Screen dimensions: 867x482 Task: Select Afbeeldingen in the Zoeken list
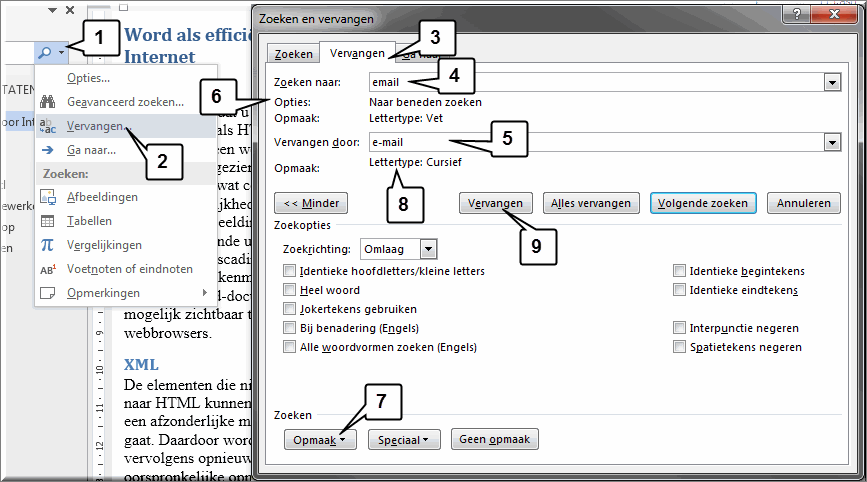(102, 197)
